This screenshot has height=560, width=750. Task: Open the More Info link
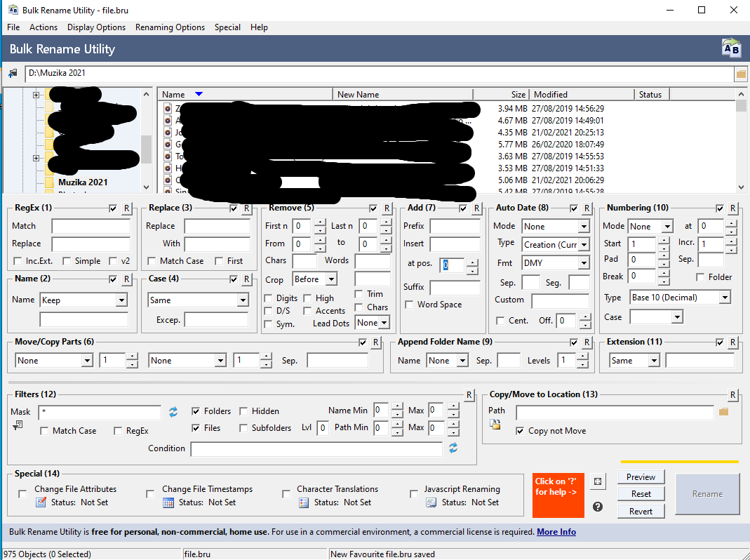click(x=556, y=532)
